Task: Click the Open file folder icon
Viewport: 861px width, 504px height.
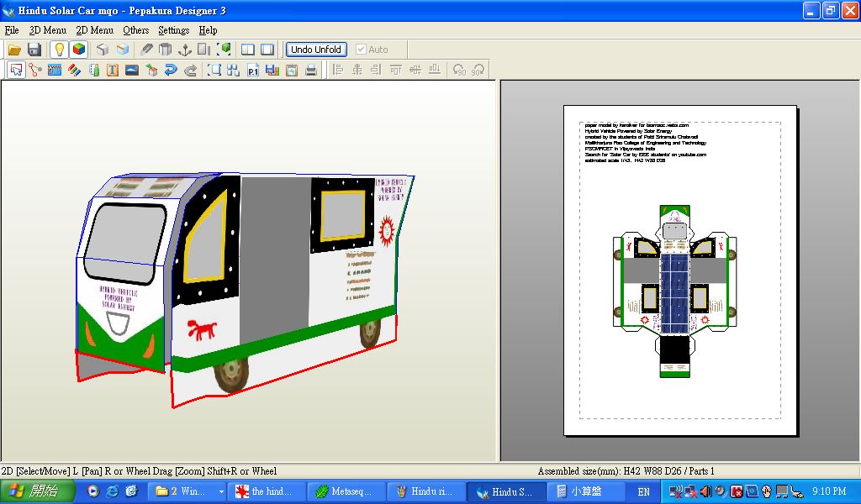Action: 14,50
